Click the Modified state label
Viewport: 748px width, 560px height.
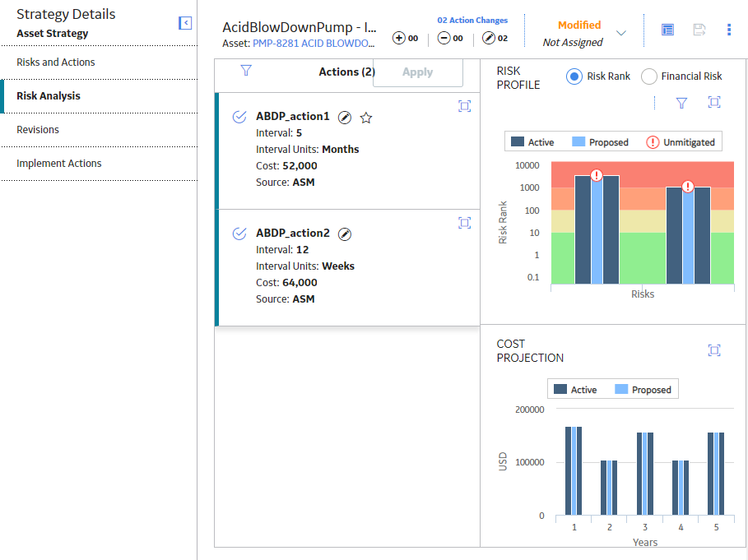click(x=579, y=25)
